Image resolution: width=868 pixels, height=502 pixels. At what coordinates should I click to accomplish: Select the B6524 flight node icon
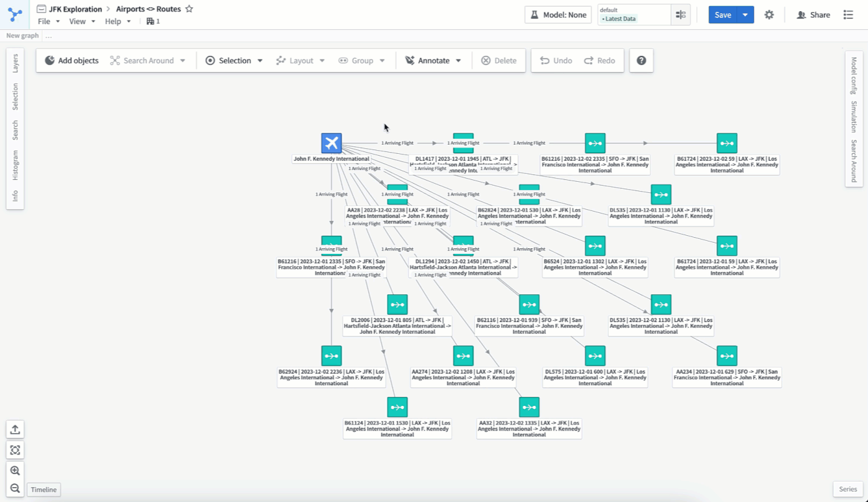[x=595, y=246]
